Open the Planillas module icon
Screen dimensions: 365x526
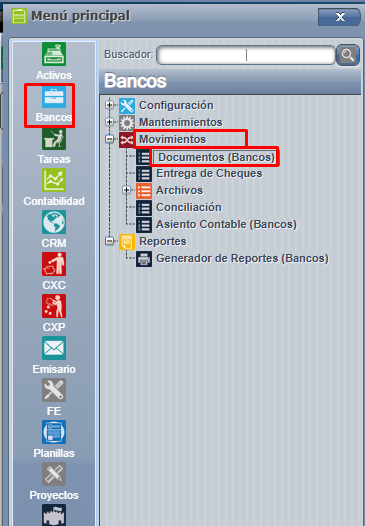click(x=54, y=432)
